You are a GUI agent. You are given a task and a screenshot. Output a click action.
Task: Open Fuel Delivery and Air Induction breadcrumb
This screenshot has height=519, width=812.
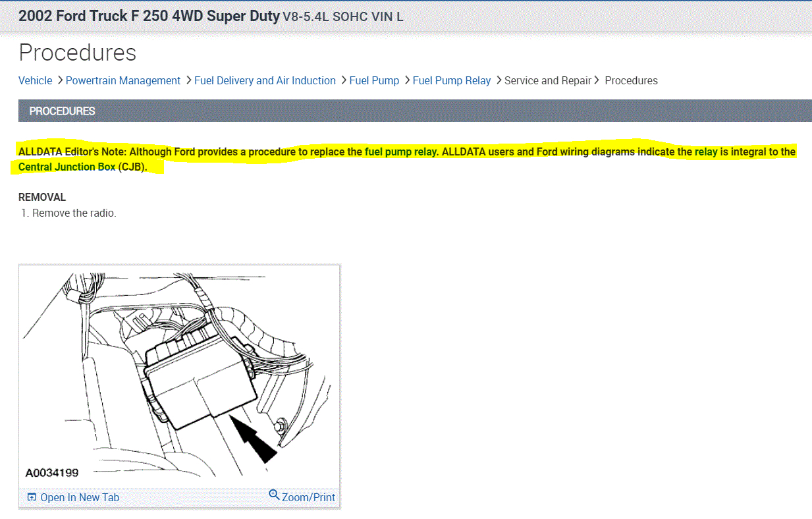tap(265, 80)
